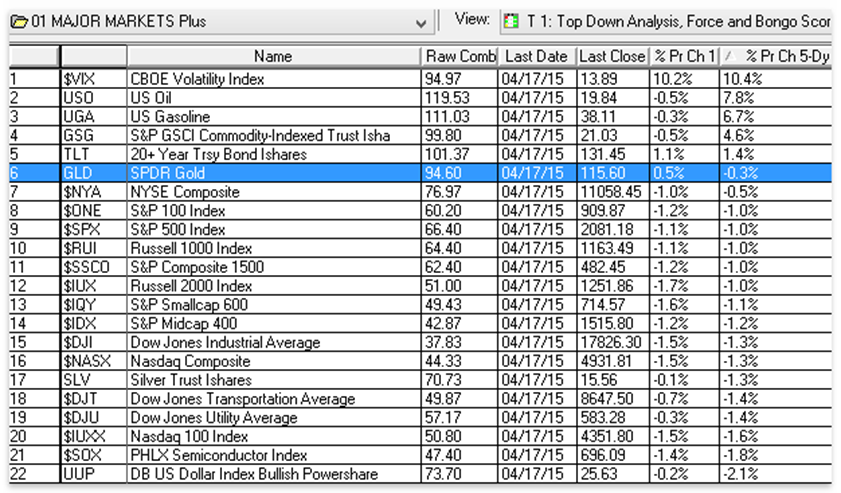Click the $RUI symbol cell
This screenshot has width=841, height=493.
click(x=94, y=248)
